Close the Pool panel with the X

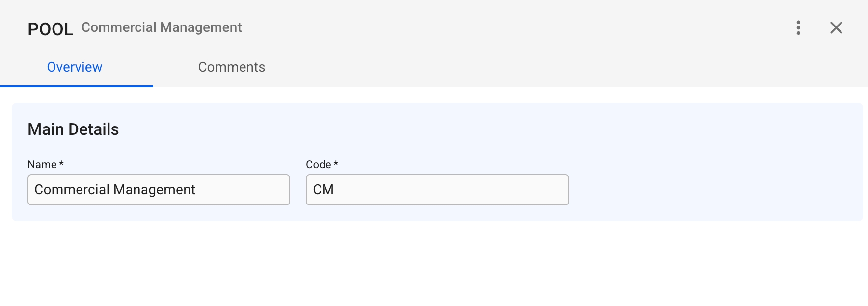tap(836, 28)
